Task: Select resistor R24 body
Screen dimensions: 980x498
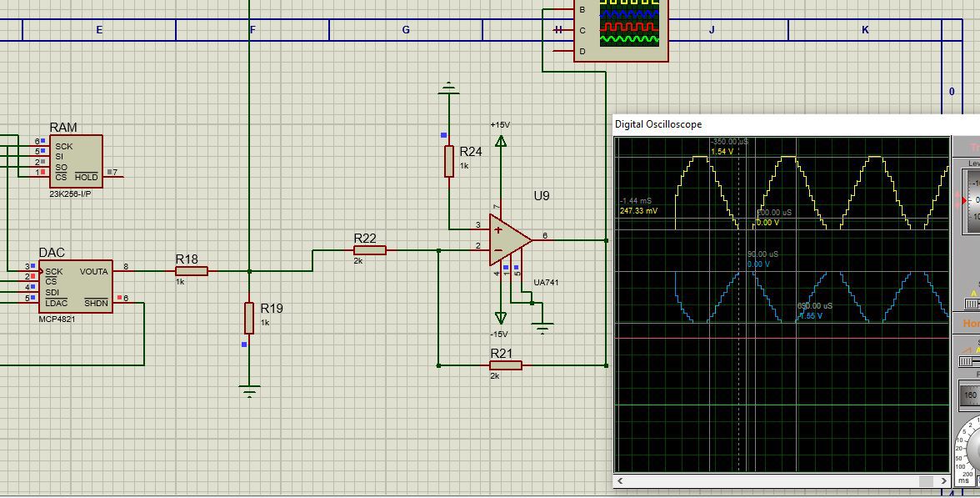Action: (x=448, y=162)
